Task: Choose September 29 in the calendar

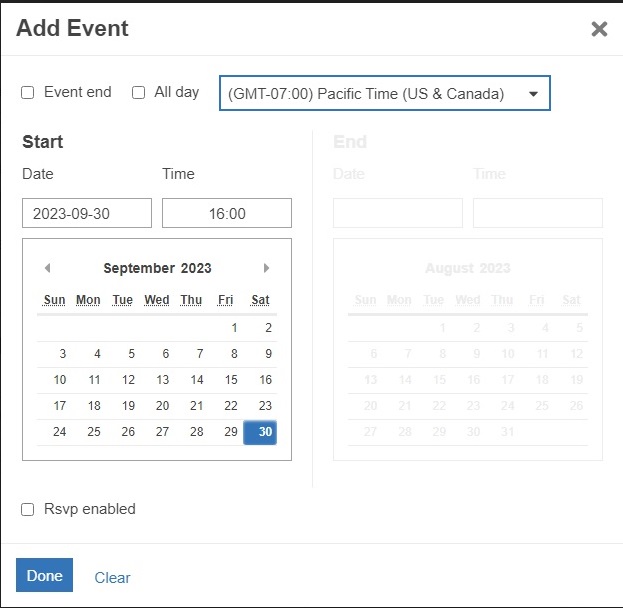Action: 231,432
